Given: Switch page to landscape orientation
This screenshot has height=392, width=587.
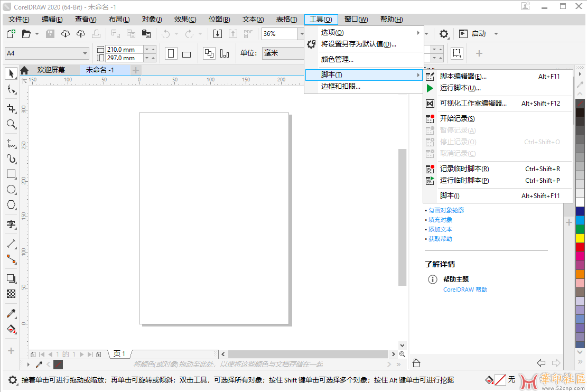Looking at the screenshot, I should (187, 54).
